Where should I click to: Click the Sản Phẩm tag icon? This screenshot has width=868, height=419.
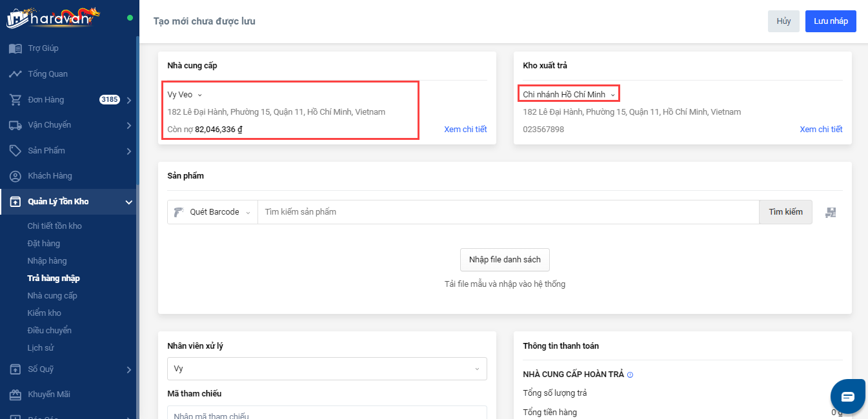pos(15,151)
